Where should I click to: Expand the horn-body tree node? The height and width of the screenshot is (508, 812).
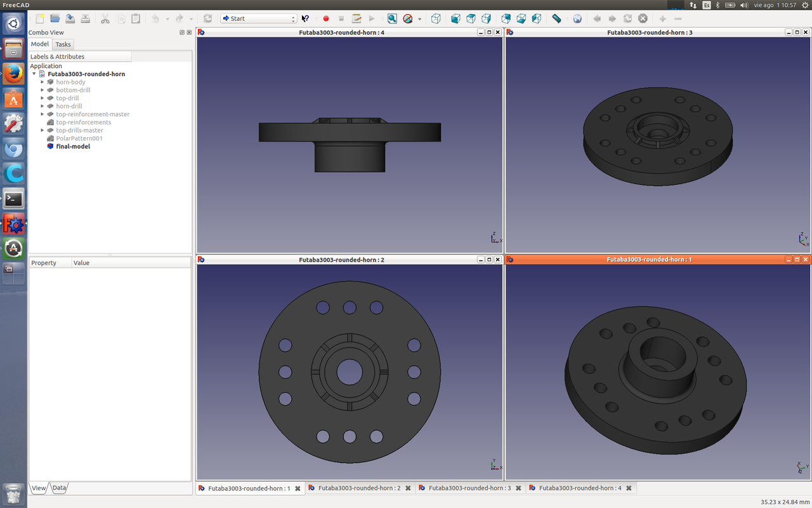[43, 82]
